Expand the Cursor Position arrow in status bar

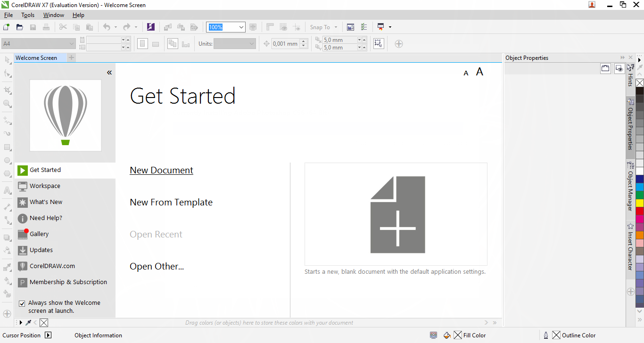coord(48,335)
